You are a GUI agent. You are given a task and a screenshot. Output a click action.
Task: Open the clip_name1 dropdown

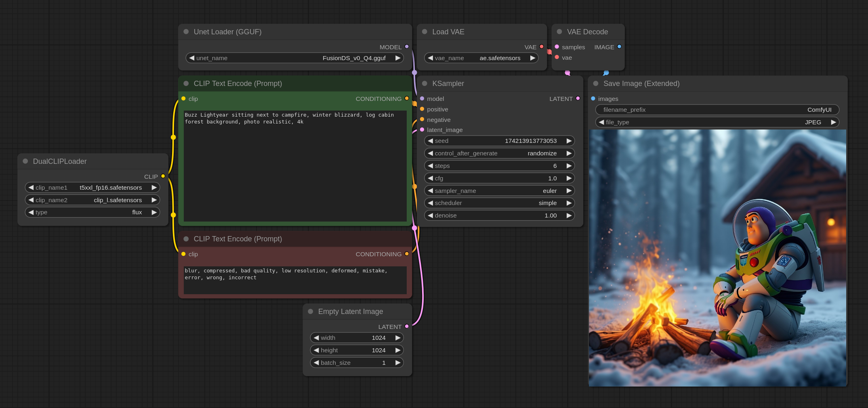click(92, 188)
